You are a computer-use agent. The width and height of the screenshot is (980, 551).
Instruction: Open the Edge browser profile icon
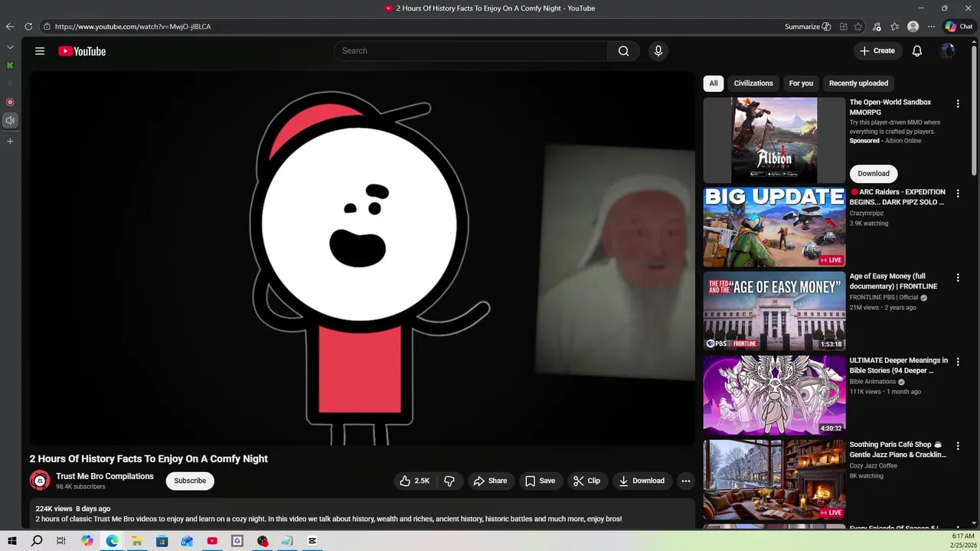pyautogui.click(x=913, y=27)
